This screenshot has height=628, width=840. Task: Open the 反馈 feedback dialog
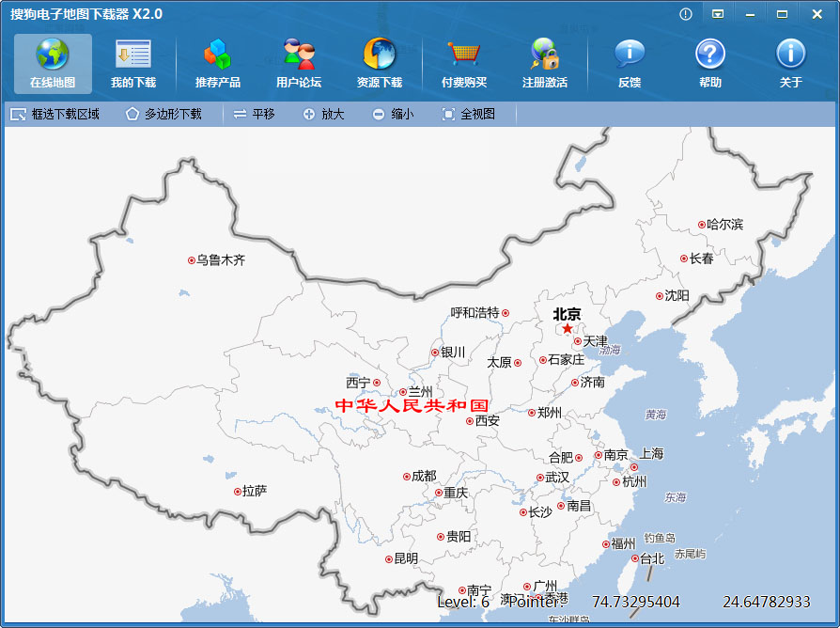pyautogui.click(x=630, y=63)
